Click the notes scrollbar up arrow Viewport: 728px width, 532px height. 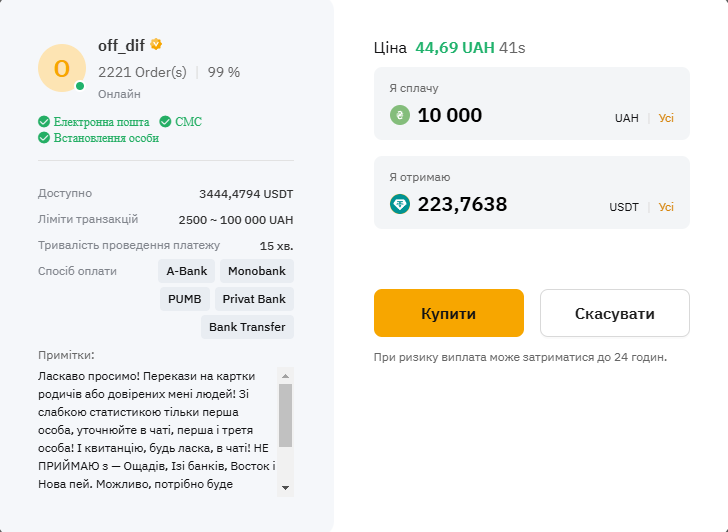(286, 376)
